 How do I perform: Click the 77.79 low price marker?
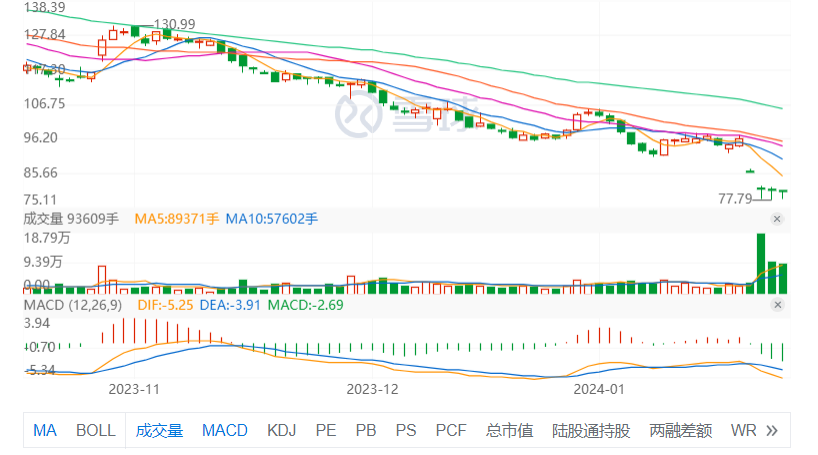tap(735, 199)
